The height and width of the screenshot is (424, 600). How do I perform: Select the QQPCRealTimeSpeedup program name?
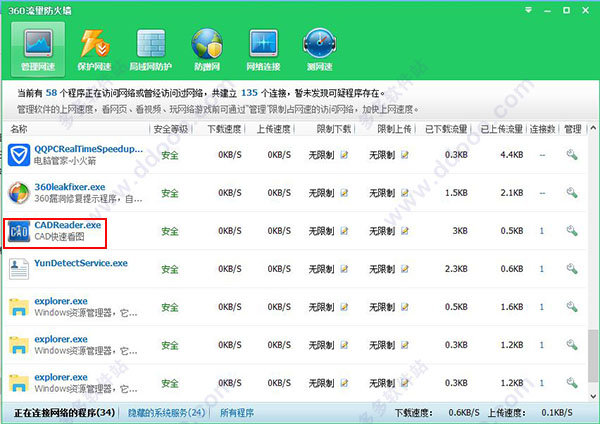pyautogui.click(x=88, y=149)
